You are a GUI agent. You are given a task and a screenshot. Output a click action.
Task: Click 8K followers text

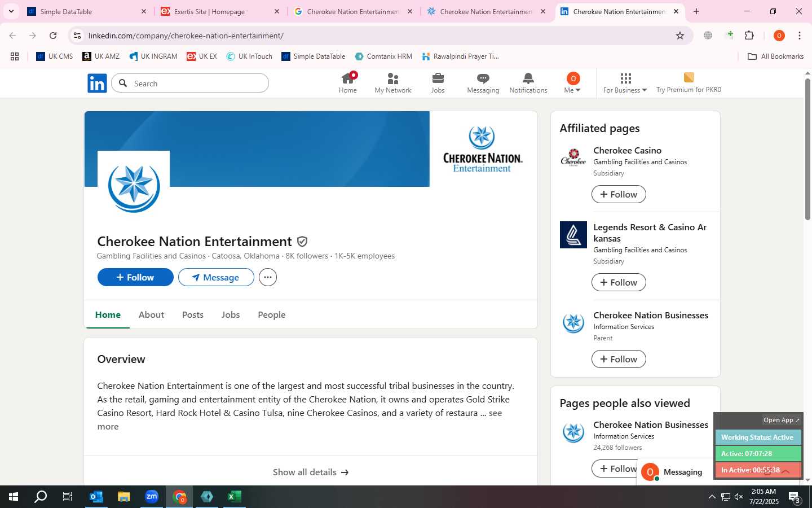(x=307, y=256)
